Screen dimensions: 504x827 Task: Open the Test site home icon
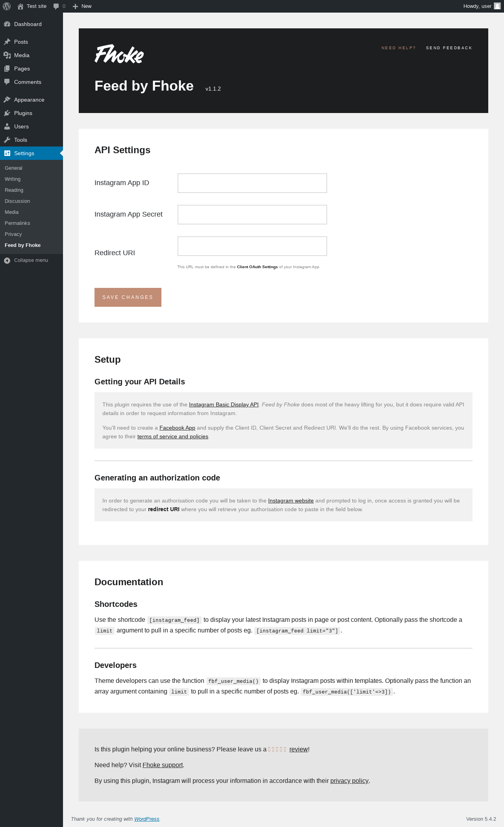(x=20, y=6)
